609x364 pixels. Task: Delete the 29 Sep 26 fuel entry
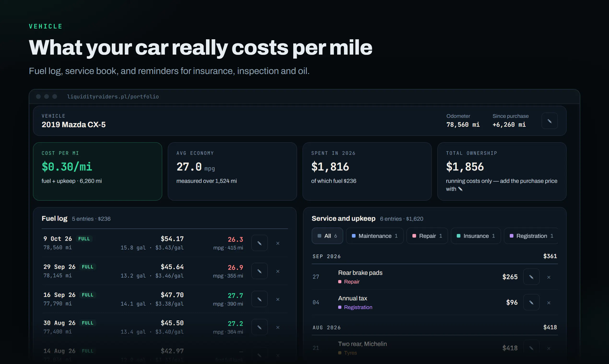coord(278,271)
